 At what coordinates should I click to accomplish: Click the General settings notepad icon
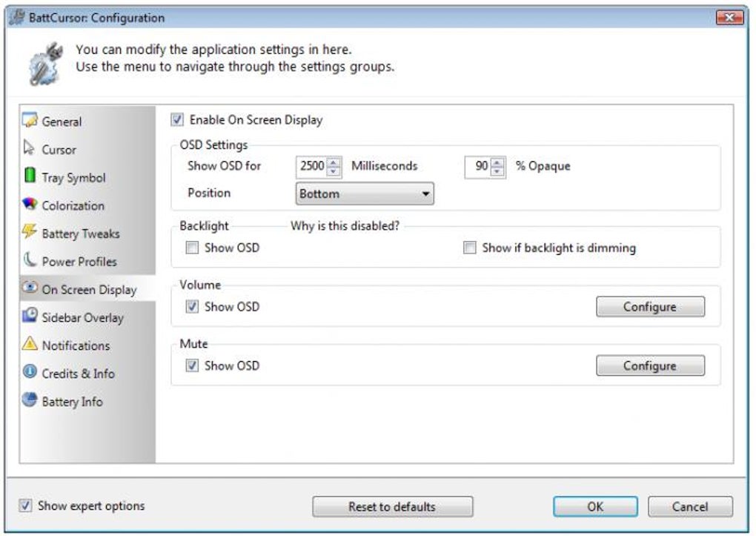point(30,120)
